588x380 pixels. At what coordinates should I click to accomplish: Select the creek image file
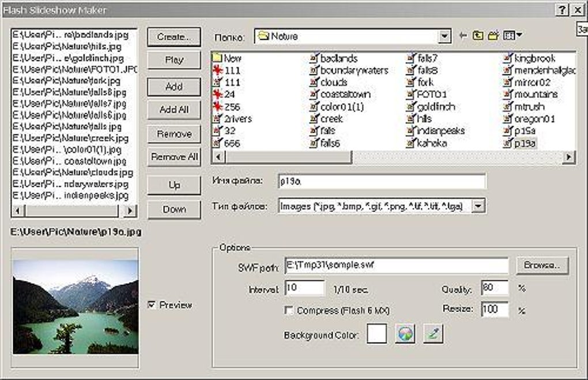coord(327,119)
